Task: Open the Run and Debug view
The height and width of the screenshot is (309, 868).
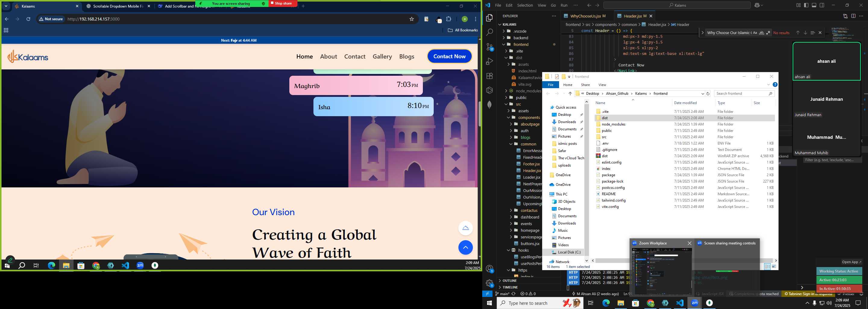Action: coord(489,61)
